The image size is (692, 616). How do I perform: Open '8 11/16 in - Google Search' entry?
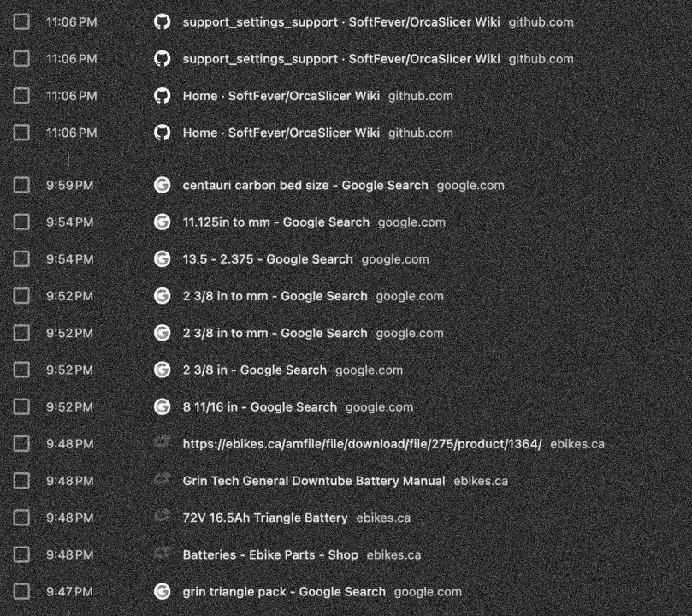[259, 407]
